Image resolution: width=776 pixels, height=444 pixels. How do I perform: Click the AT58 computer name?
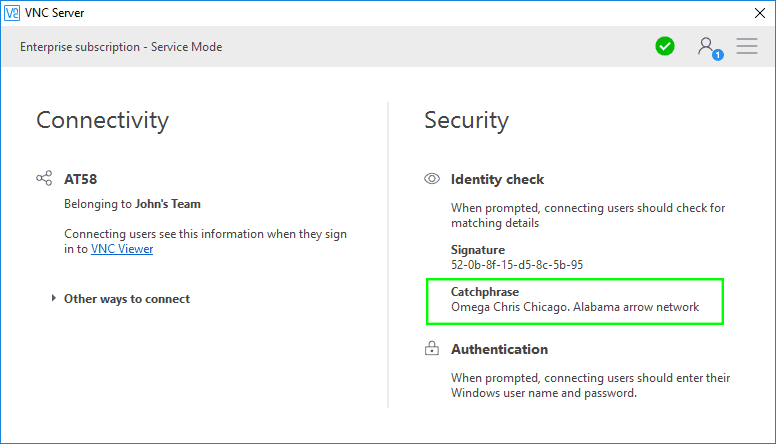[80, 179]
